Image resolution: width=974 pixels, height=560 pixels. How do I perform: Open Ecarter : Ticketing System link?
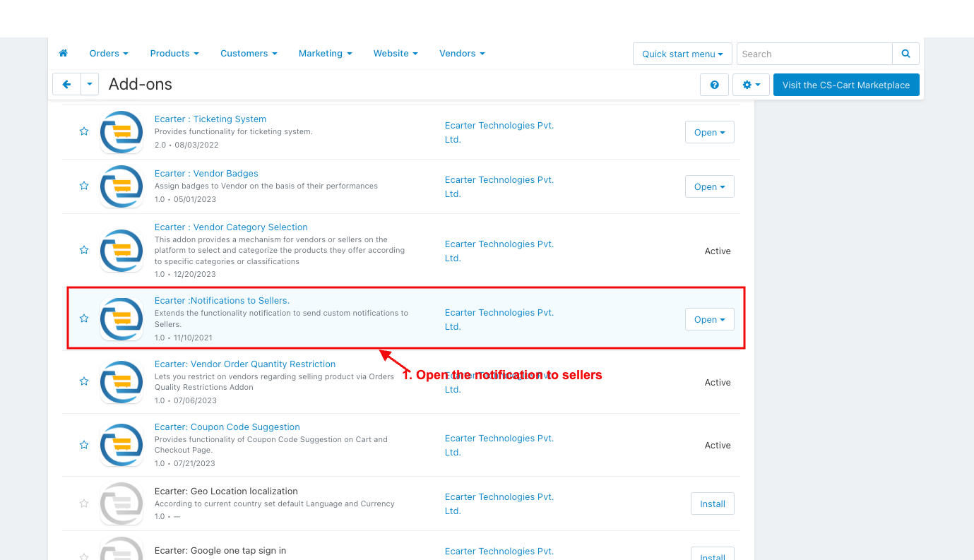(x=210, y=119)
